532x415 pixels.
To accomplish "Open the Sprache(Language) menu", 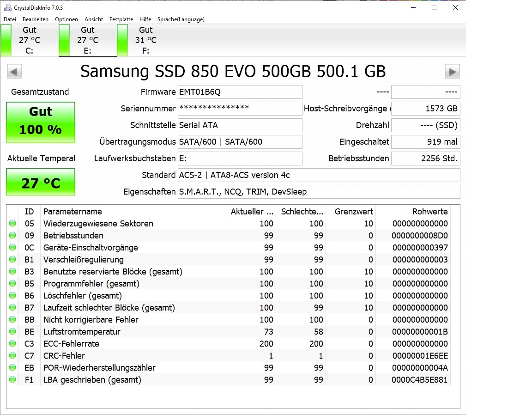I will (181, 19).
